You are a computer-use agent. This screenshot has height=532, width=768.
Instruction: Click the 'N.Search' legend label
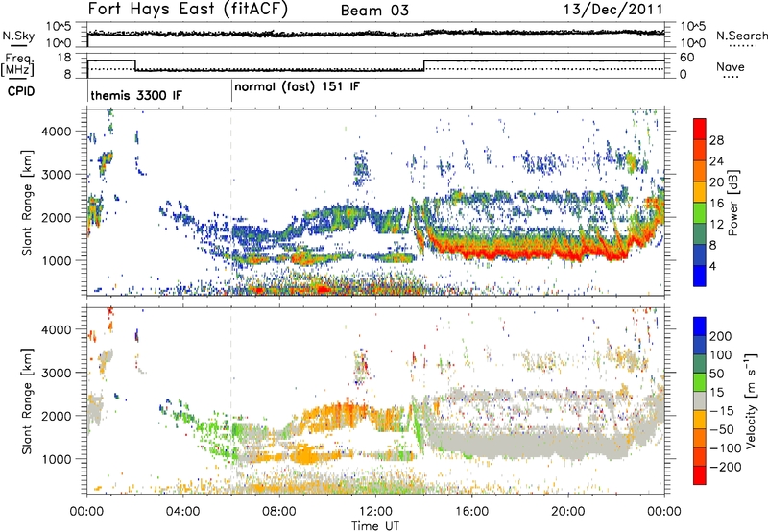[x=741, y=36]
